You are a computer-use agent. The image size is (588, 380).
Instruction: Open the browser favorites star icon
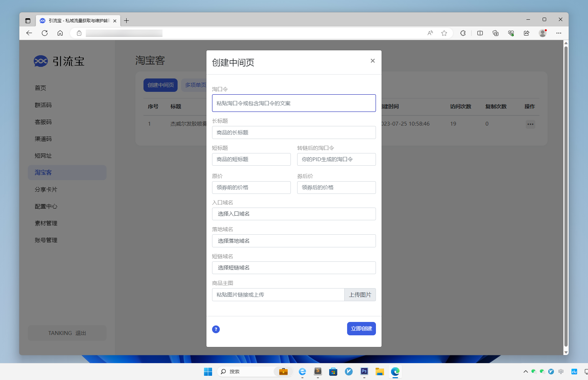coord(444,33)
